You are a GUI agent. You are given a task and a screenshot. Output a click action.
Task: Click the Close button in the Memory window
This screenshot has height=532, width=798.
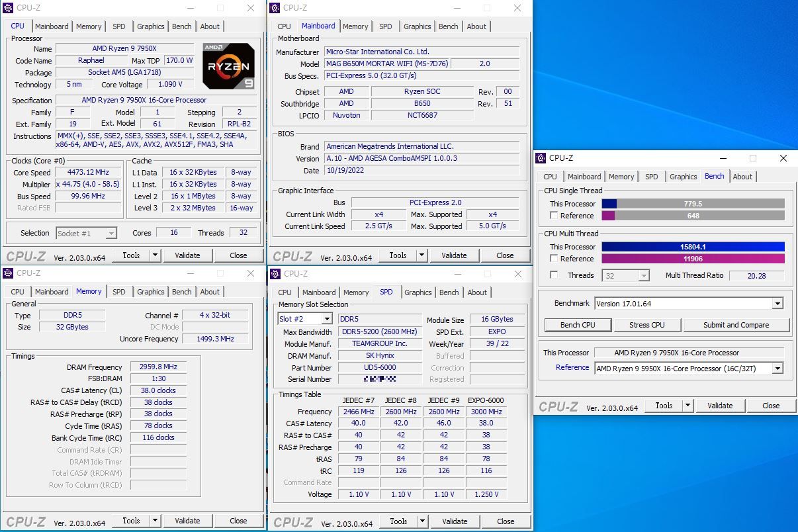point(238,521)
